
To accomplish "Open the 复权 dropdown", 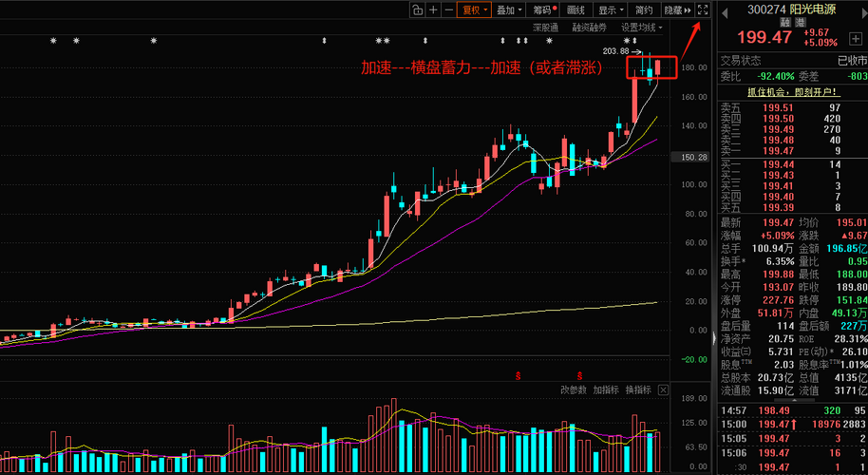I will pos(475,9).
